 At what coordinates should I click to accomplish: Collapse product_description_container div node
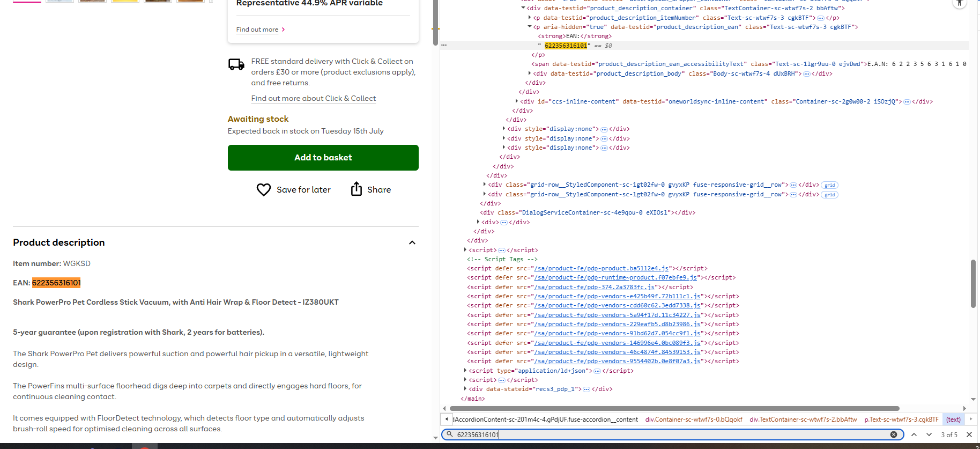point(523,8)
